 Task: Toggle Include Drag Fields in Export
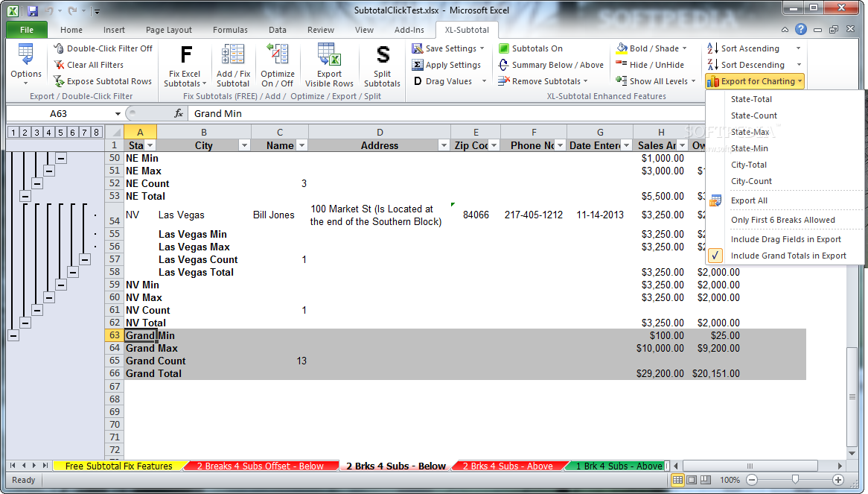(x=785, y=239)
